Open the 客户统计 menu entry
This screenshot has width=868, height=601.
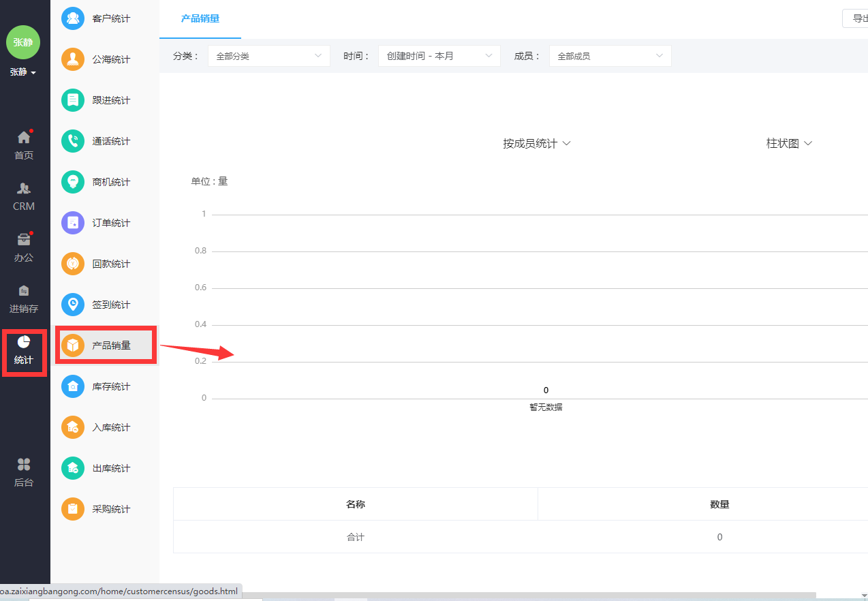coord(105,18)
